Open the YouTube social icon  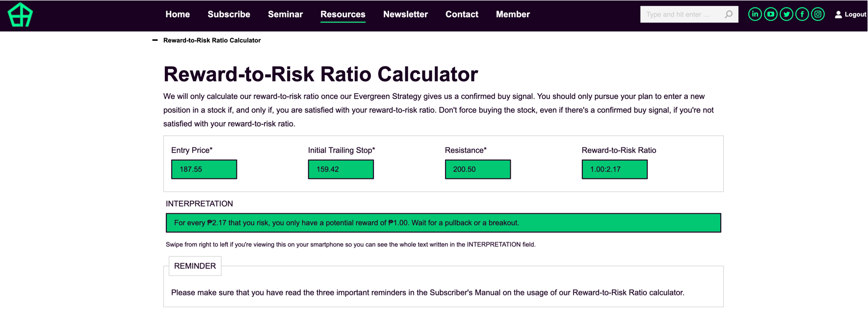click(x=770, y=14)
